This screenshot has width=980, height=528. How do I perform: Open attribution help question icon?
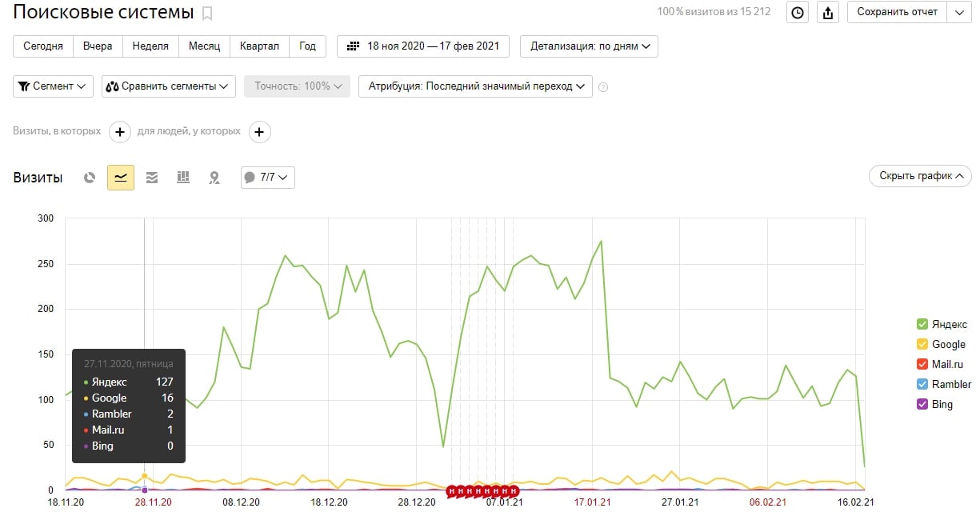(603, 87)
